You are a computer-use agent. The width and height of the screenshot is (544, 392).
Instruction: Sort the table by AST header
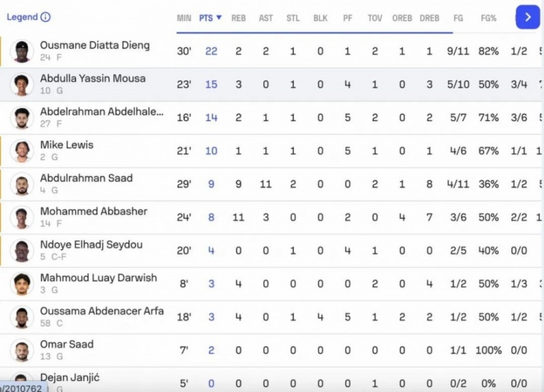coord(265,18)
